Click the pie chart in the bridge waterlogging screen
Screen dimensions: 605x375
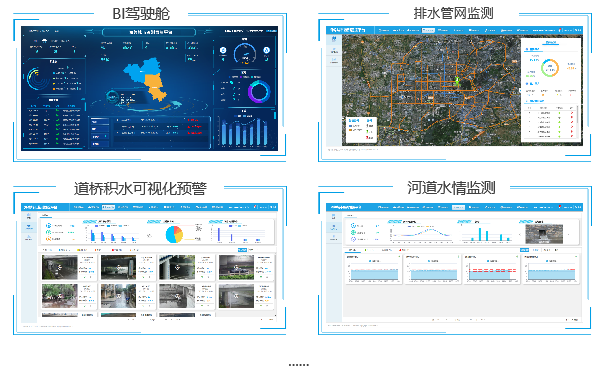(x=174, y=234)
